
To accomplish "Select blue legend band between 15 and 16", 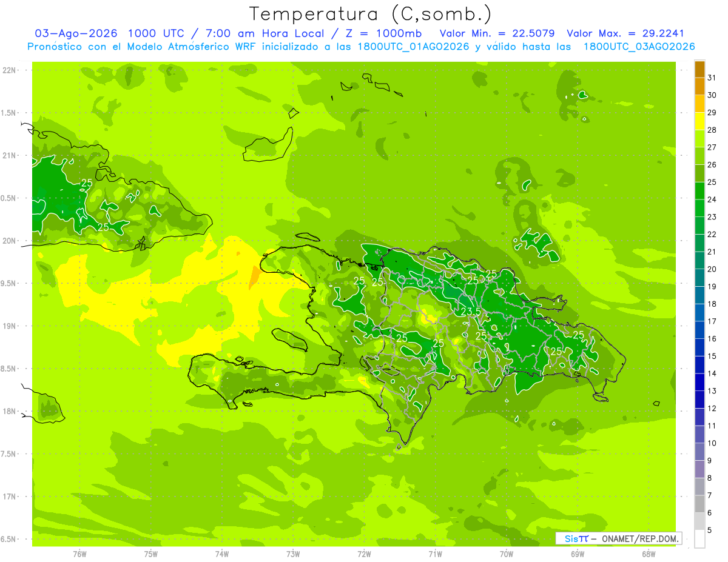I will (699, 347).
